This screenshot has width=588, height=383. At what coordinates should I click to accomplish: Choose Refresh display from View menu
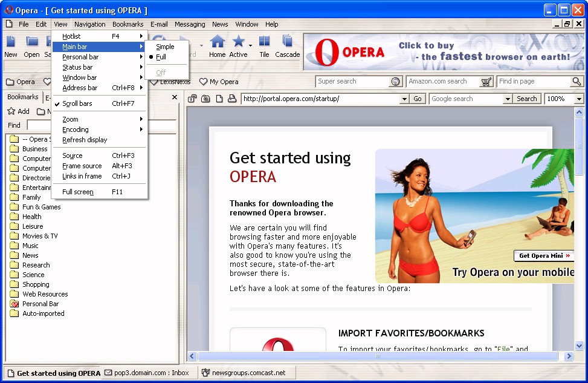(x=99, y=140)
